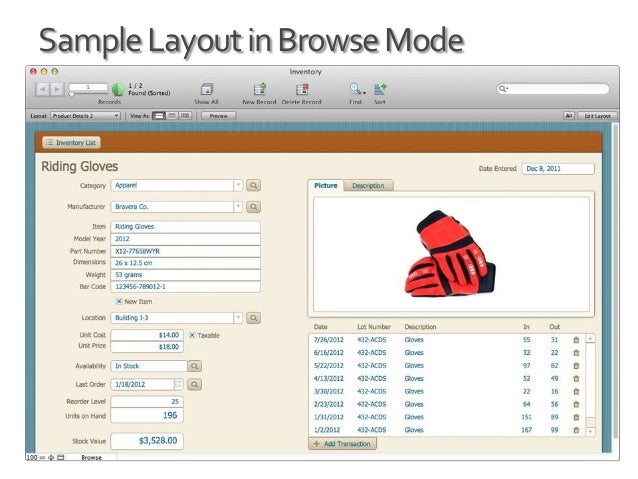Viewport: 638px width, 479px height.
Task: Click the green found-set pie indicator
Action: pyautogui.click(x=118, y=90)
